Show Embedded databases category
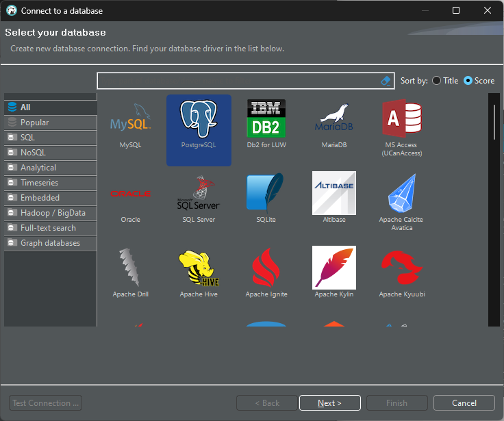This screenshot has width=504, height=421. 51,198
